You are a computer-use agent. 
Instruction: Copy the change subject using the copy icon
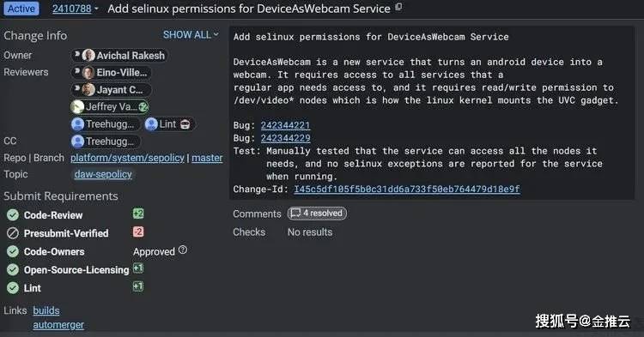pyautogui.click(x=398, y=7)
